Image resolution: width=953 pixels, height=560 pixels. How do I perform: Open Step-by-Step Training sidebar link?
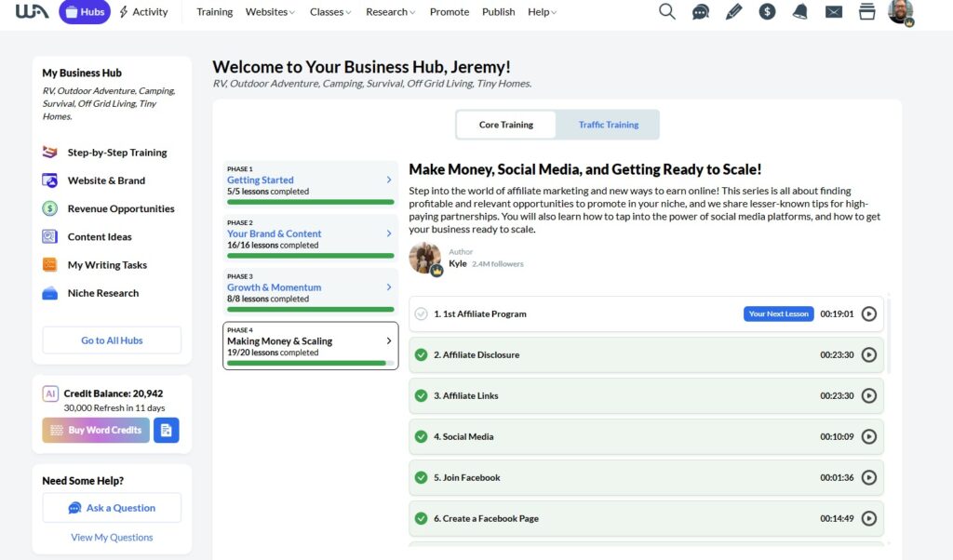coord(116,153)
